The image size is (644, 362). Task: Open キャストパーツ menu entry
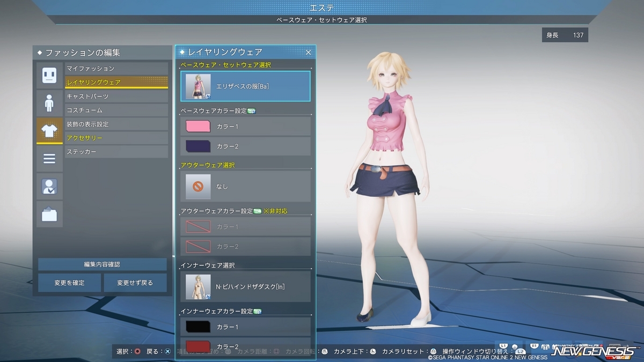116,97
